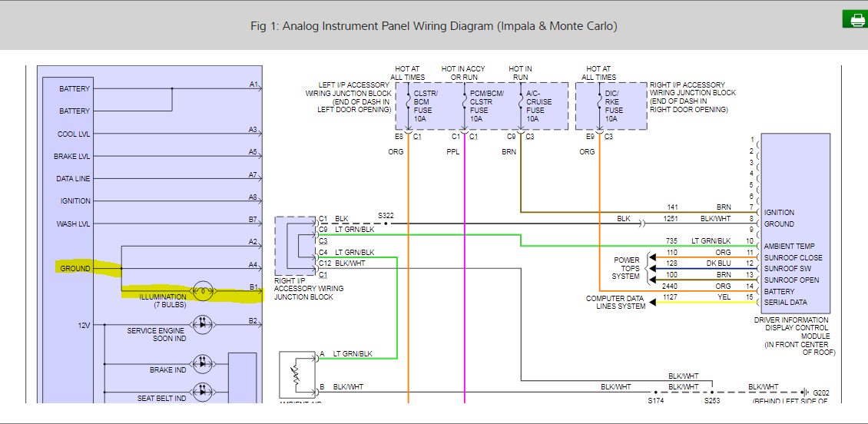Click the highlighted GROUND label
The width and height of the screenshot is (868, 424).
pos(75,269)
